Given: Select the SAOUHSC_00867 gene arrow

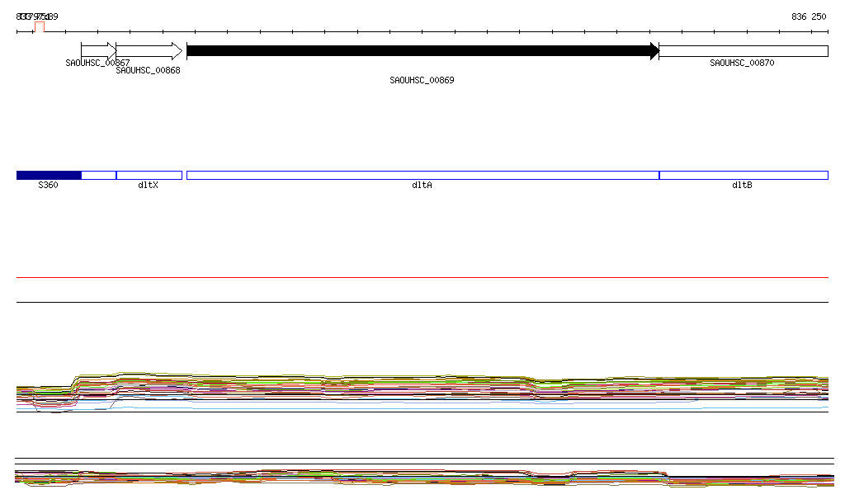Looking at the screenshot, I should tap(98, 50).
